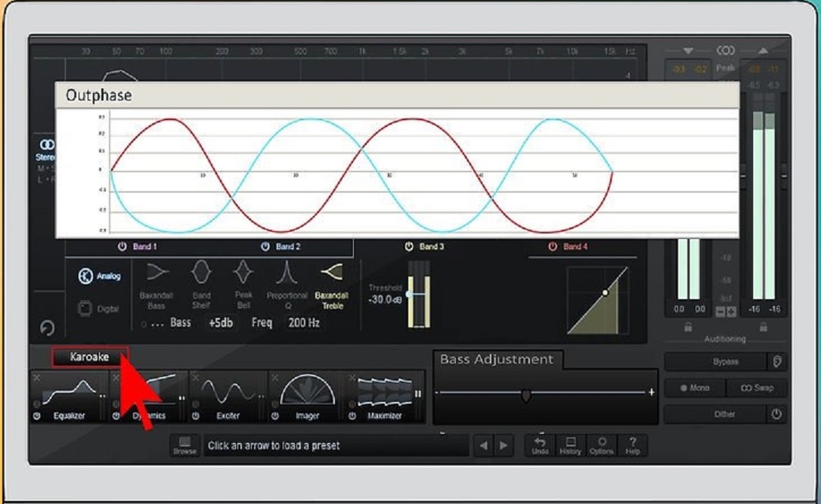Click the up triangle above the output meter
The image size is (821, 504).
click(x=763, y=51)
